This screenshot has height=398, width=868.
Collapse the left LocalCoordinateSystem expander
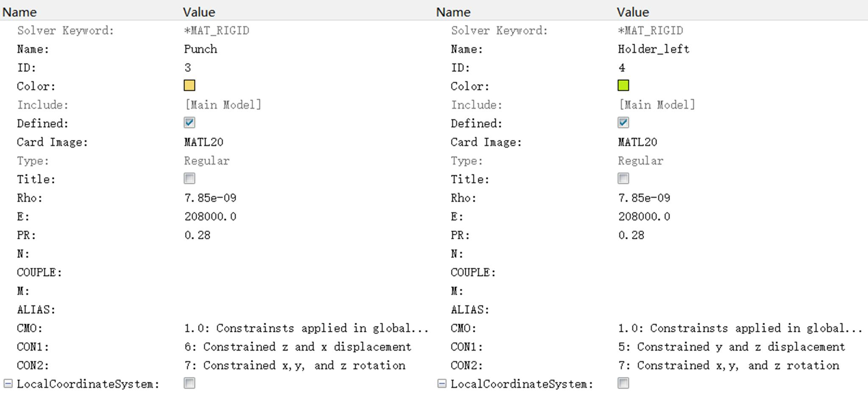(8, 384)
